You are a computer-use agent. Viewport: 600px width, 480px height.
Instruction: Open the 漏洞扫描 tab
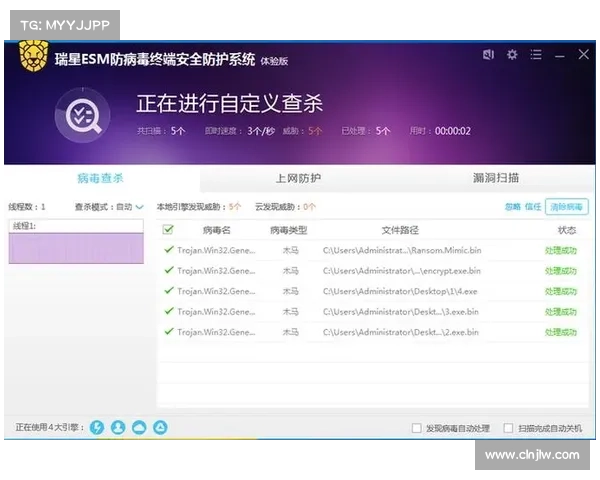pyautogui.click(x=496, y=178)
